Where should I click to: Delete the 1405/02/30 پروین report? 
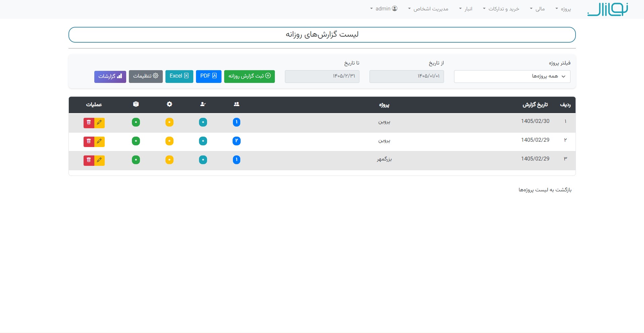[89, 123]
